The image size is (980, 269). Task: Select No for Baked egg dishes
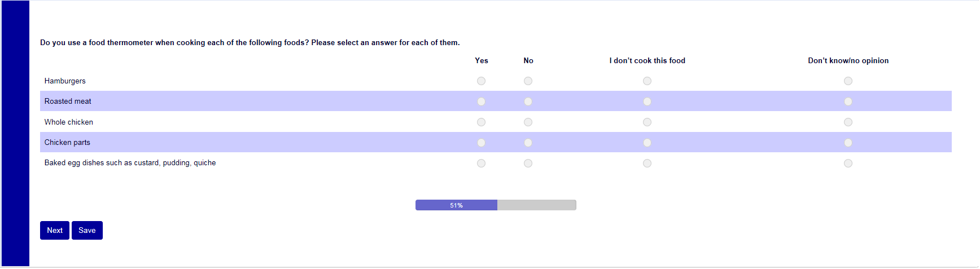click(528, 164)
